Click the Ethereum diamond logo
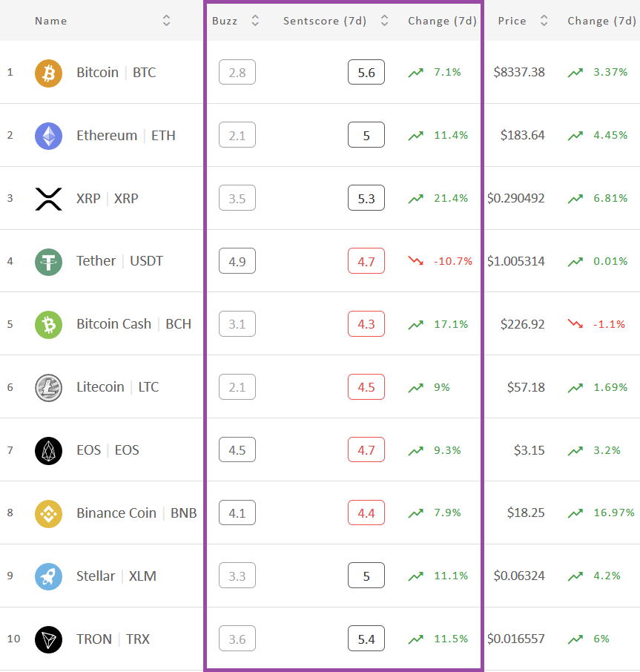640x672 pixels. pyautogui.click(x=48, y=136)
